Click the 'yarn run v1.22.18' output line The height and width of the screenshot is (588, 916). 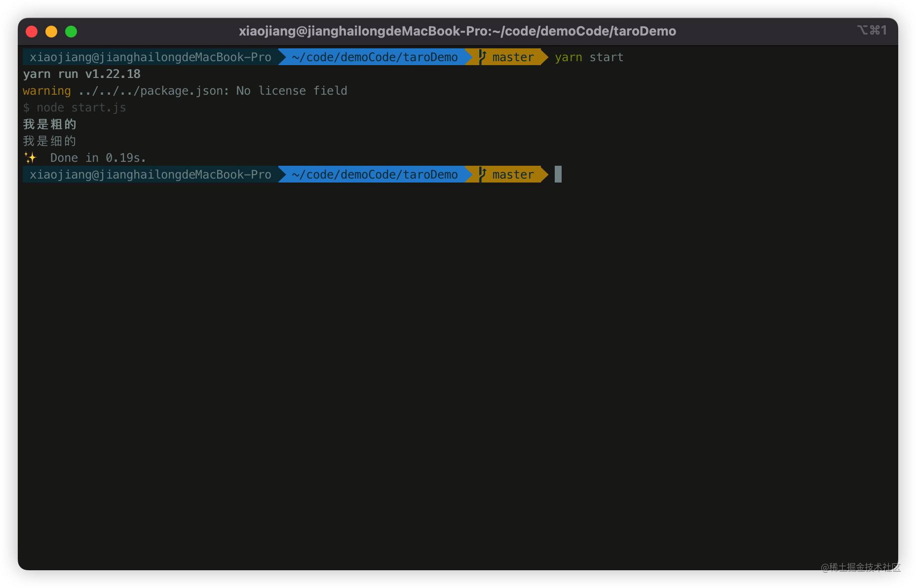(82, 74)
